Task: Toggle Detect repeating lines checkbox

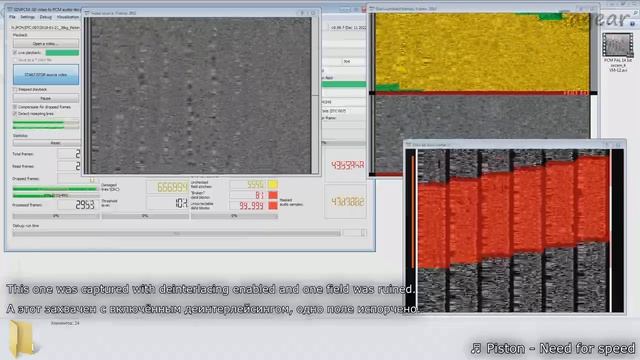Action: pyautogui.click(x=15, y=113)
